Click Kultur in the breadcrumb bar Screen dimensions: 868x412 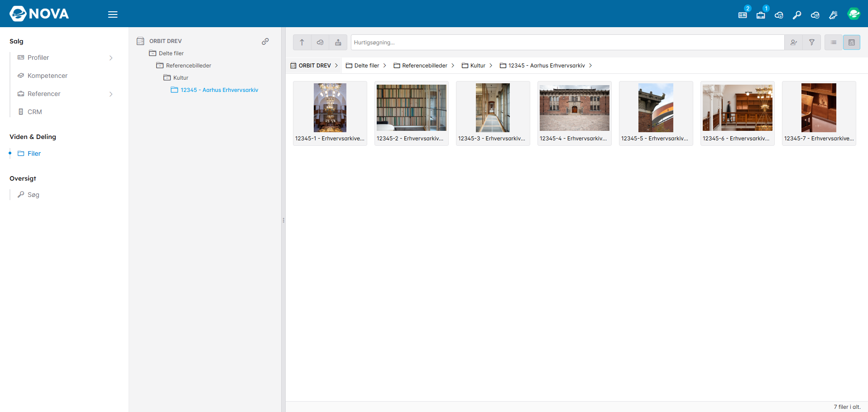(474, 66)
